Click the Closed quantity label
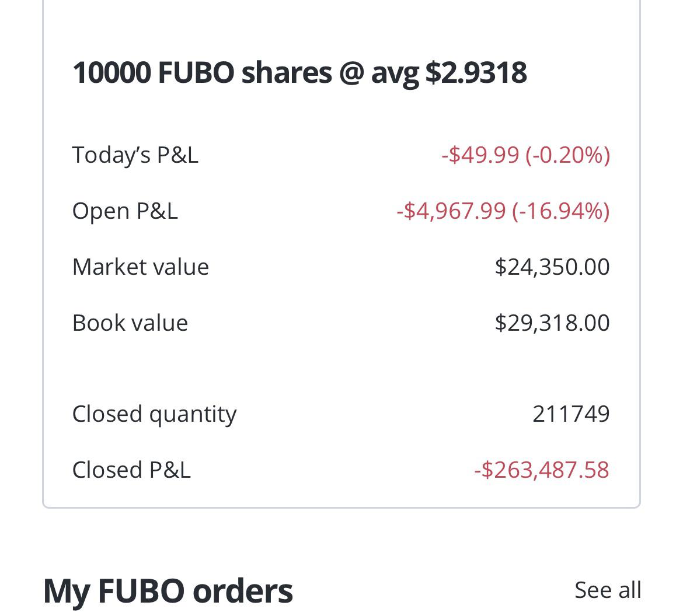Image resolution: width=683 pixels, height=616 pixels. tap(154, 414)
